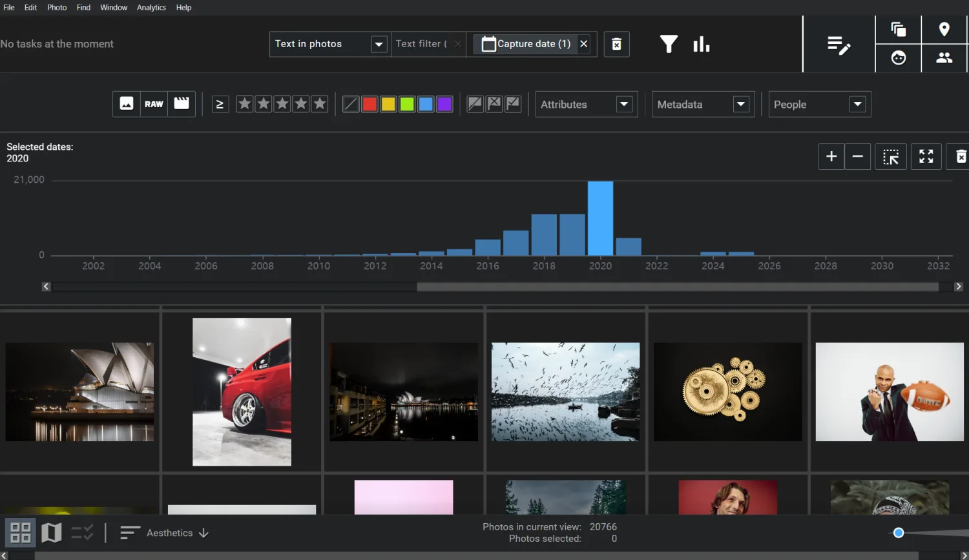This screenshot has height=560, width=969.
Task: Open the People dropdown
Action: (x=820, y=104)
